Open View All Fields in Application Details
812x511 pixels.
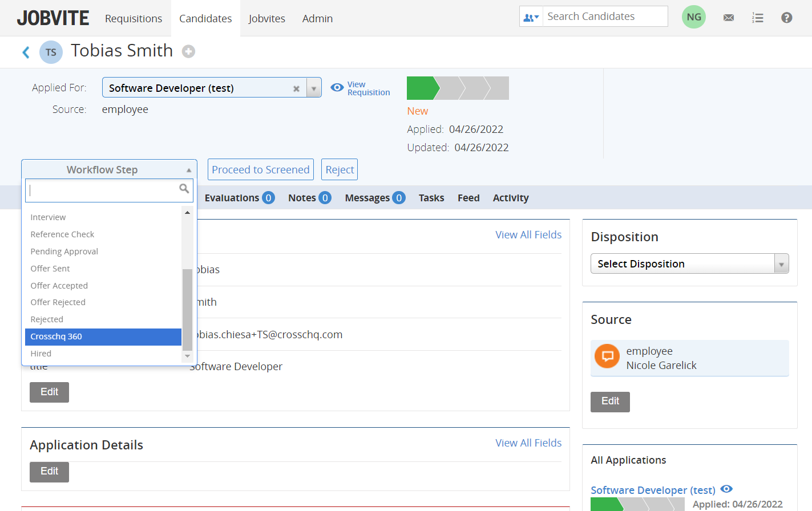tap(528, 443)
